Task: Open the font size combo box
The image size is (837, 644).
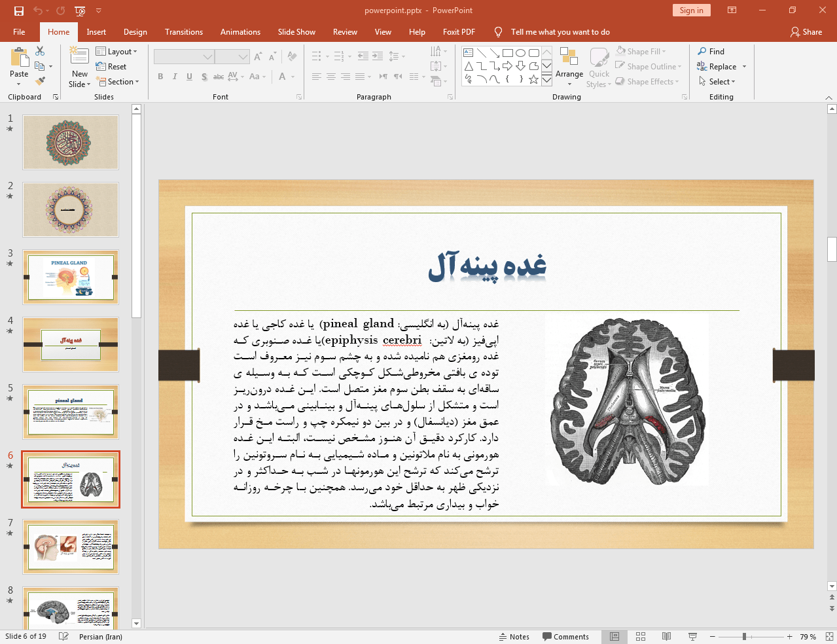Action: tap(232, 57)
